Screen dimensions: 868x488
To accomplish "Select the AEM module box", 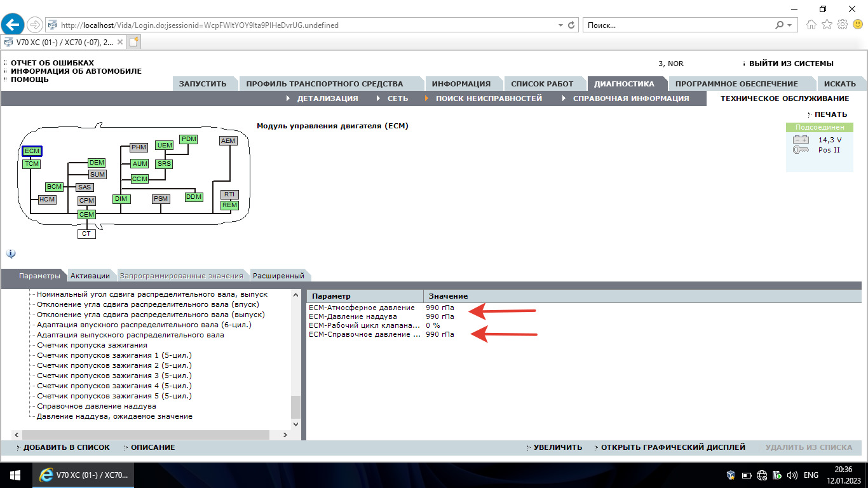I will coord(228,140).
